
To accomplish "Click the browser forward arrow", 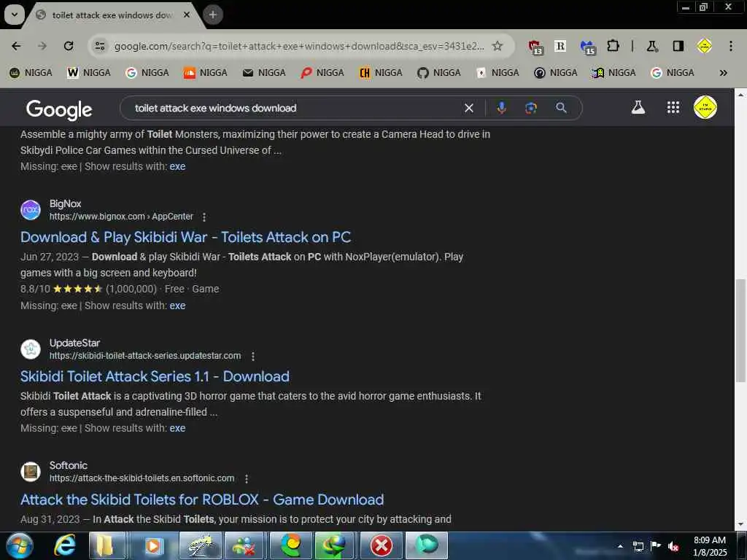I will 42,46.
